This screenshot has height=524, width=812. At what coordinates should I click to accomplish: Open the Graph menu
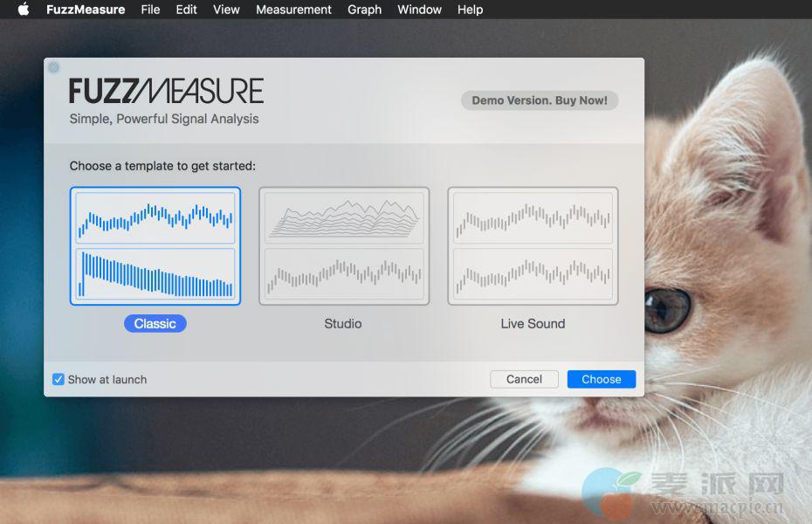point(364,10)
